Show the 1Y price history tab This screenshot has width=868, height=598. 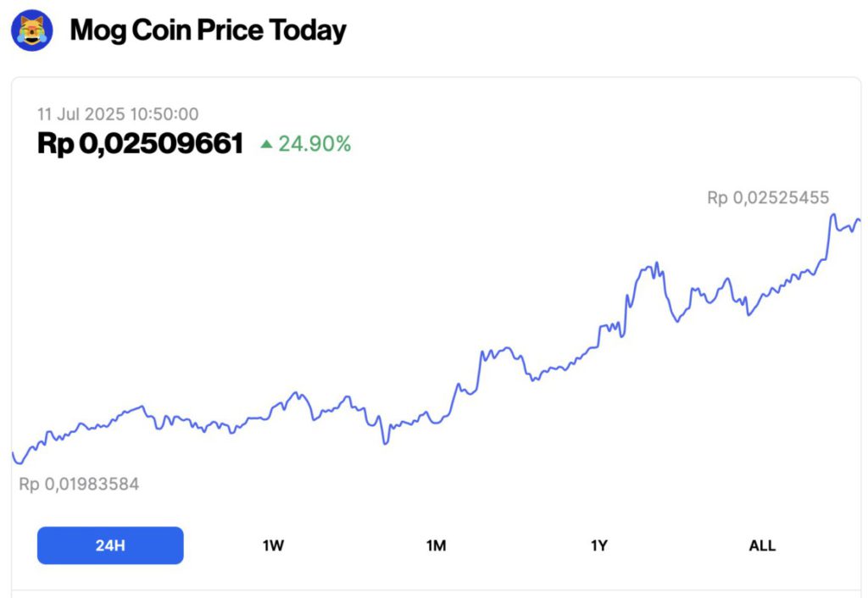pyautogui.click(x=599, y=545)
